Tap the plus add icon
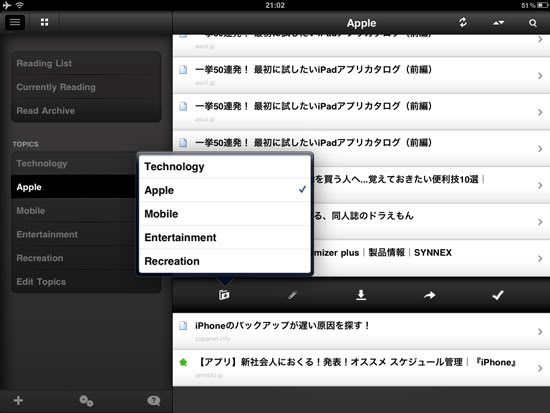This screenshot has width=550, height=413. (x=18, y=400)
